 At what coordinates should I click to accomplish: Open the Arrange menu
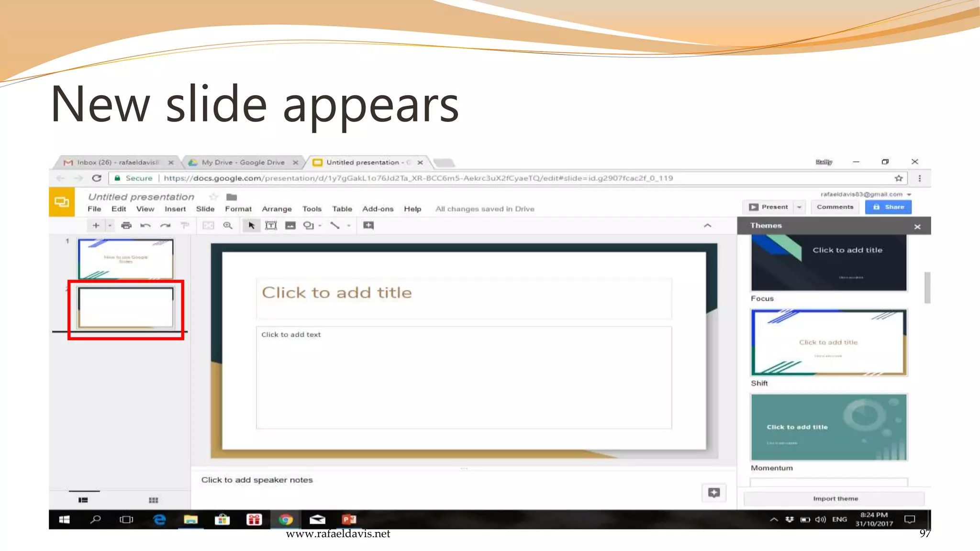(277, 209)
